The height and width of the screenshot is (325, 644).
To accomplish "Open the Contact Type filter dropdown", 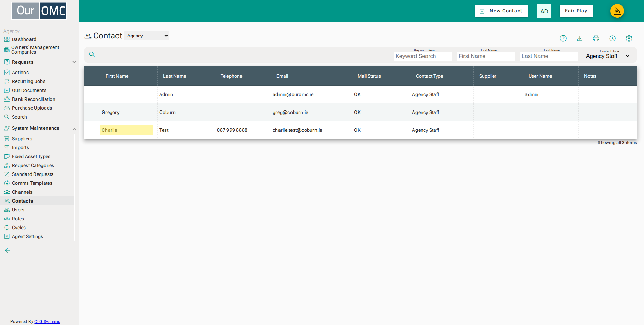I will [608, 56].
